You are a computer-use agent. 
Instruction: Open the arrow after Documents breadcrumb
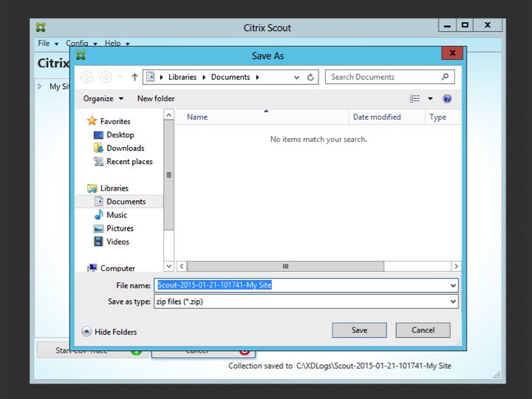258,78
